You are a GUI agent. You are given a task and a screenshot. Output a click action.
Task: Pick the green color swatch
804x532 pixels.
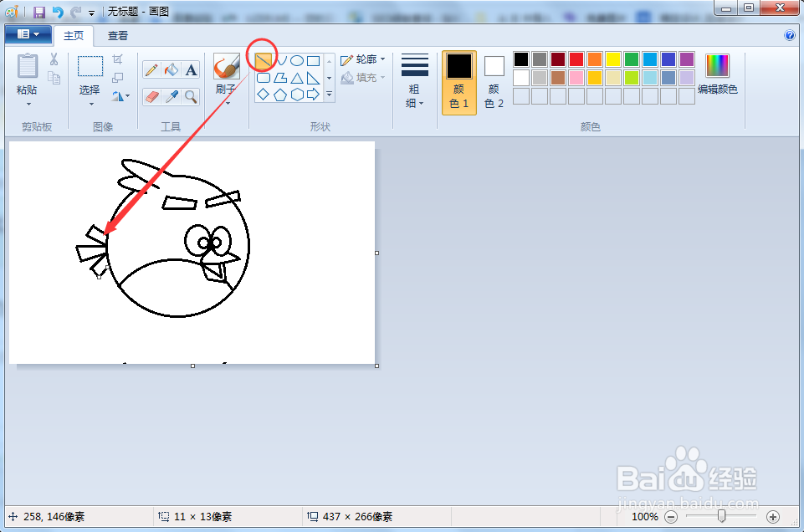pos(632,59)
